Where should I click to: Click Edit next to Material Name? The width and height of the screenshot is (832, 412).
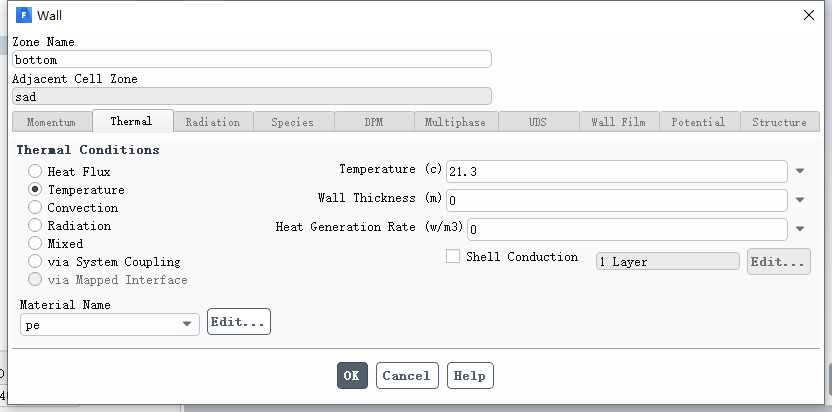(x=238, y=322)
